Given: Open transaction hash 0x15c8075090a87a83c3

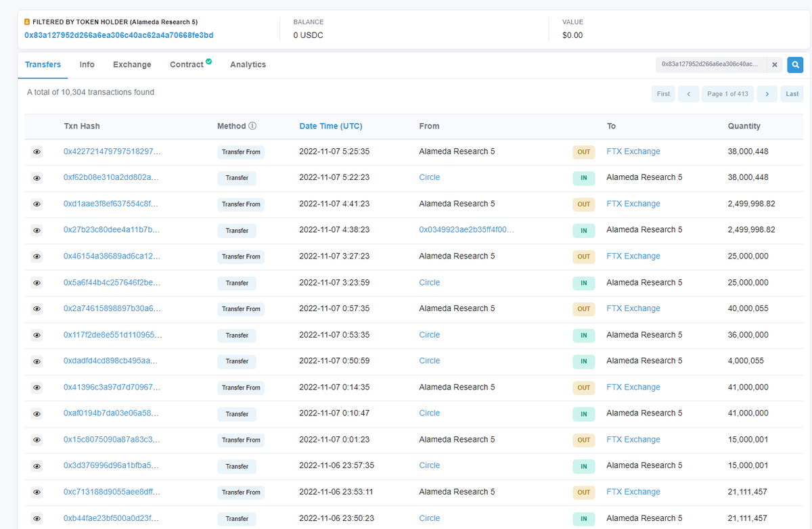Looking at the screenshot, I should point(112,440).
